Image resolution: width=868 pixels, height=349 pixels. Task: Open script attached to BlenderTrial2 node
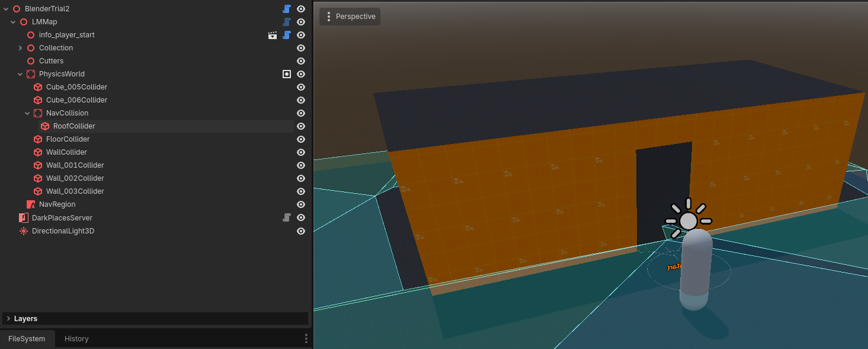(287, 9)
